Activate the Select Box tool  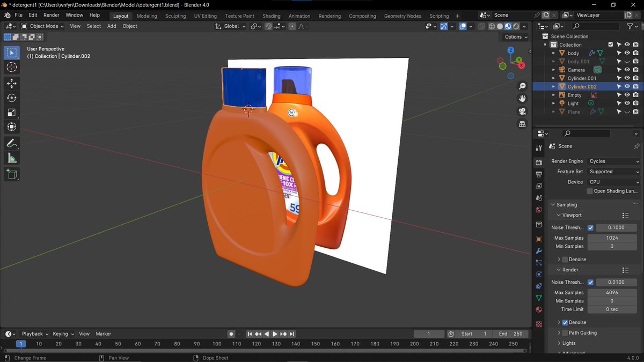point(12,53)
